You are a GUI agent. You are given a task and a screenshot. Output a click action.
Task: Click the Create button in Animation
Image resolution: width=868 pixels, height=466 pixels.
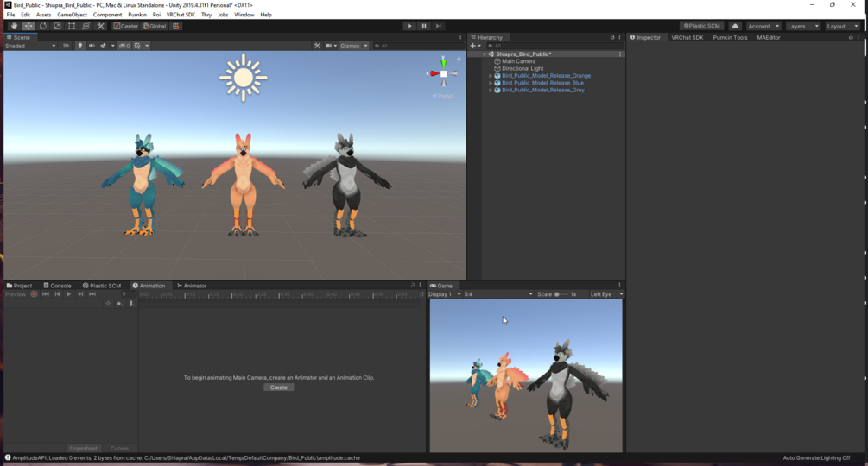278,387
